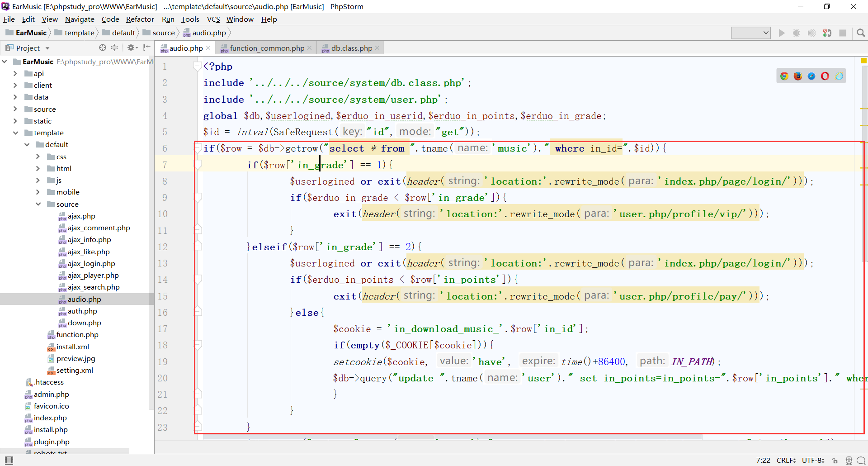
Task: Click the Stop square icon
Action: (x=843, y=33)
